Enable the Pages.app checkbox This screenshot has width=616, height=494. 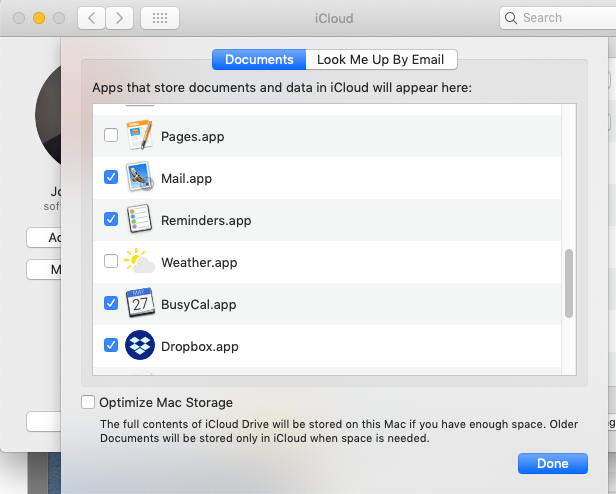pos(111,136)
